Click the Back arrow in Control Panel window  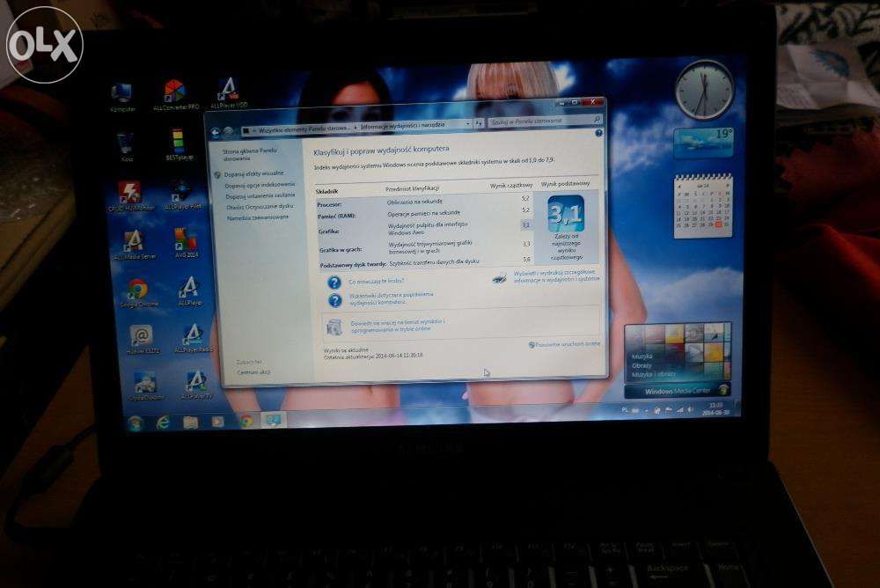coord(215,133)
